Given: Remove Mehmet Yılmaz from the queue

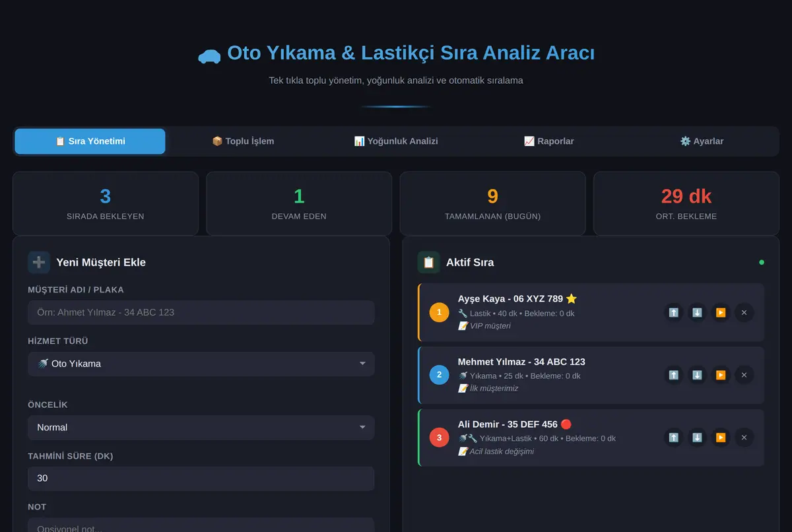Looking at the screenshot, I should pos(744,375).
